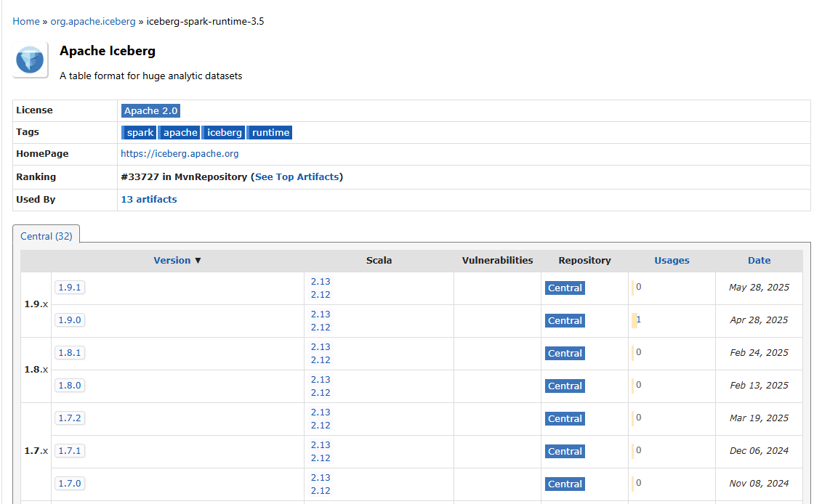Viewport: 814px width, 504px height.
Task: Open version 1.8.0
Action: coord(70,385)
